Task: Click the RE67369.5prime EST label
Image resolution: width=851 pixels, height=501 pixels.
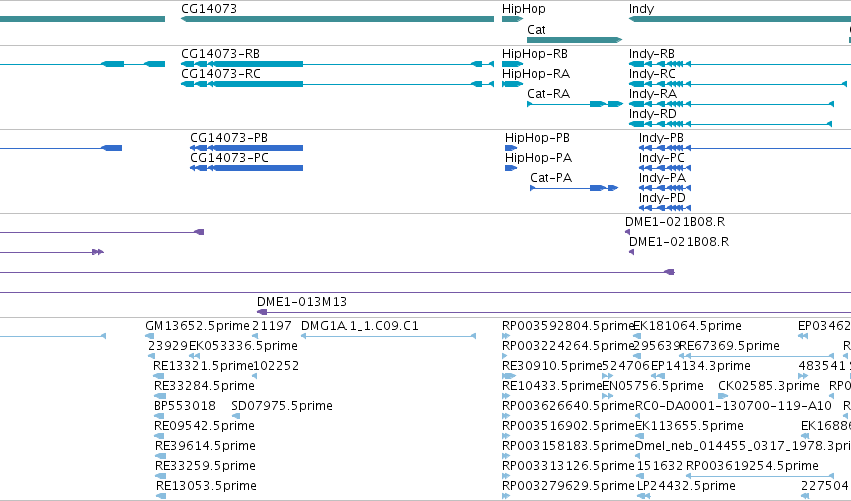Action: [729, 346]
